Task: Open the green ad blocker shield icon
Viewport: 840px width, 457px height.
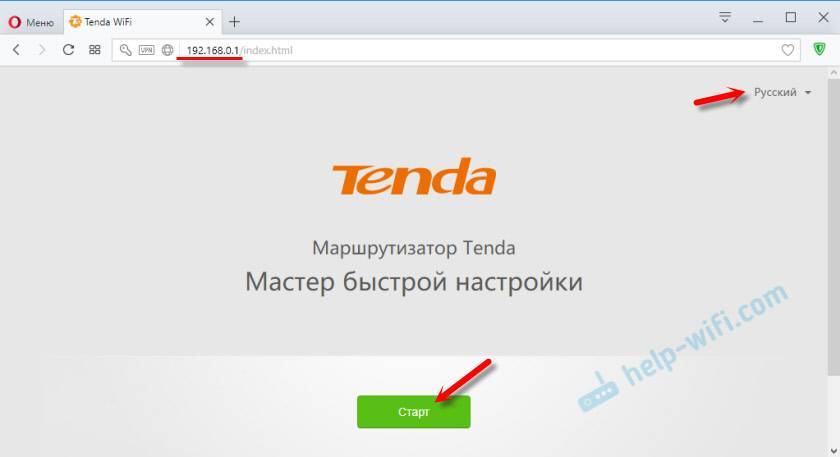Action: coord(819,49)
